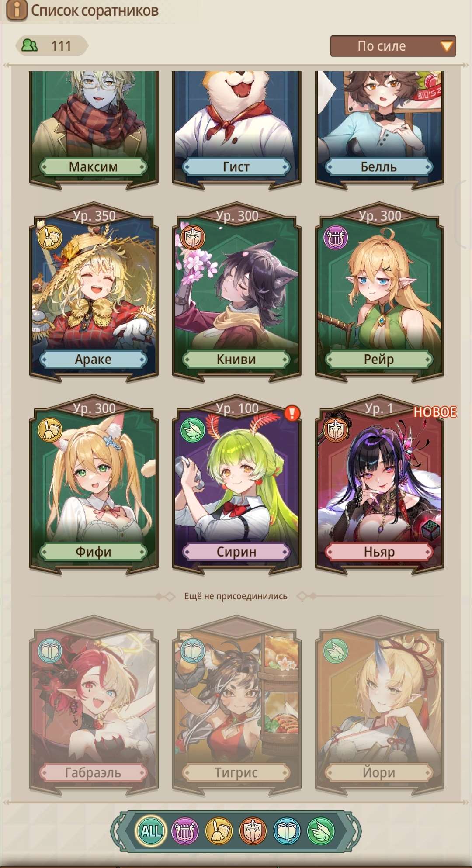Click the companion count 111 badge
This screenshot has height=868, width=472.
click(x=52, y=45)
